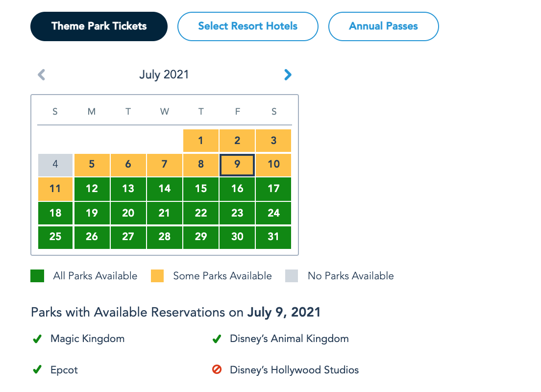The width and height of the screenshot is (541, 392).
Task: Click green checkmark beside Magic Kingdom
Action: tap(37, 339)
